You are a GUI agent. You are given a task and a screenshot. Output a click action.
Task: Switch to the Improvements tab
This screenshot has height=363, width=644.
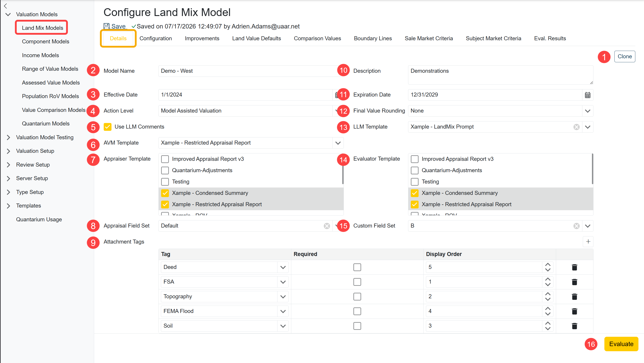(202, 38)
